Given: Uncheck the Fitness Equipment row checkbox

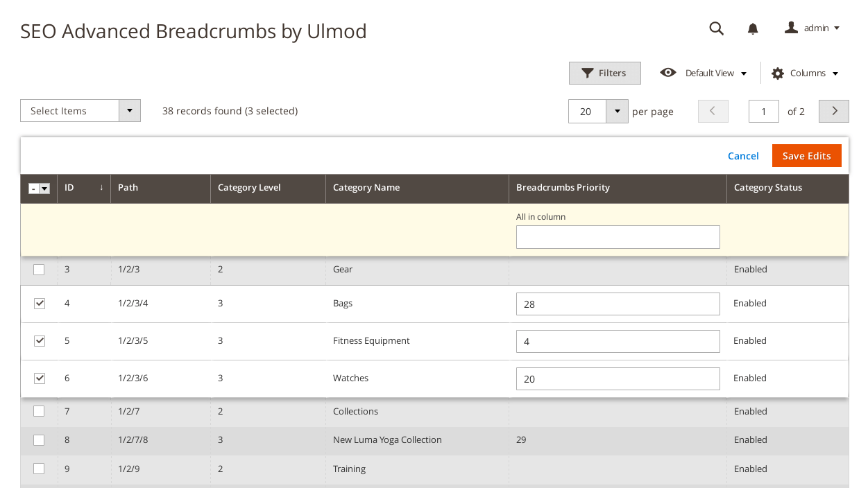Looking at the screenshot, I should coord(40,340).
